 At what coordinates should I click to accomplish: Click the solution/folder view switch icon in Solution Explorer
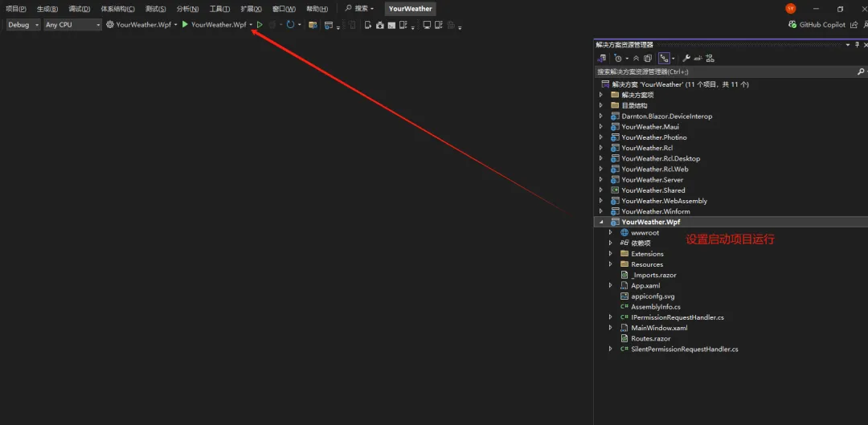[x=602, y=58]
